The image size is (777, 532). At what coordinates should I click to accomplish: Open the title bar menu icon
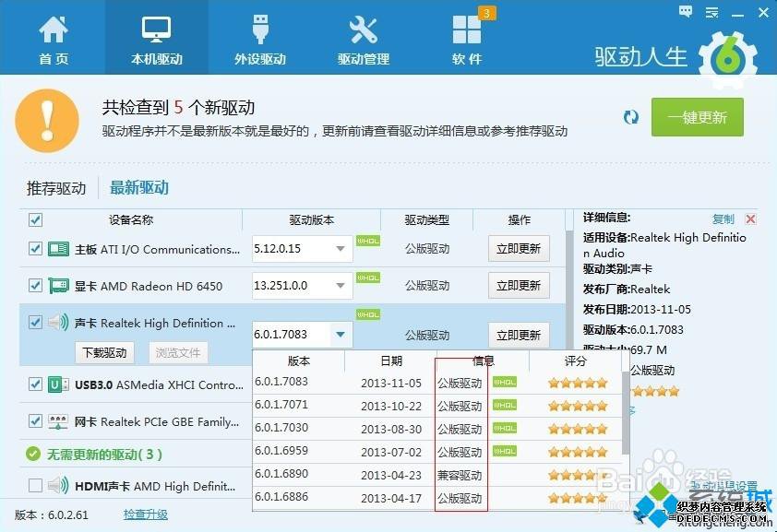[712, 12]
